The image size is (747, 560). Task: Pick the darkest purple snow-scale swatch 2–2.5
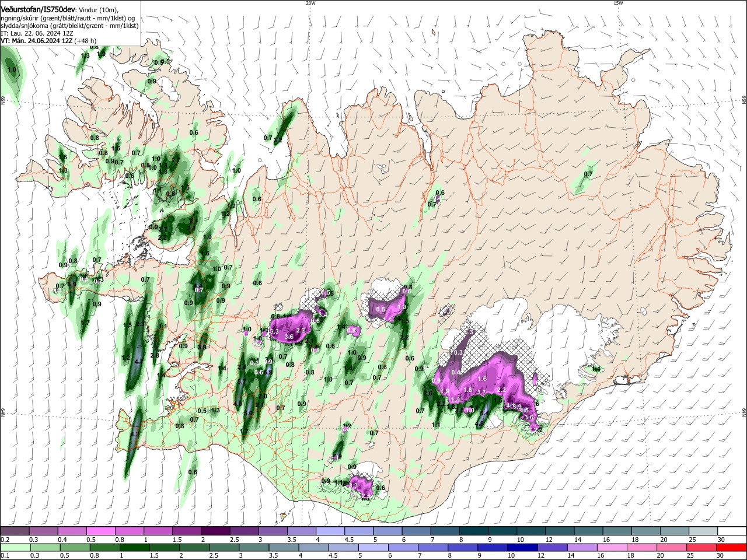click(215, 531)
